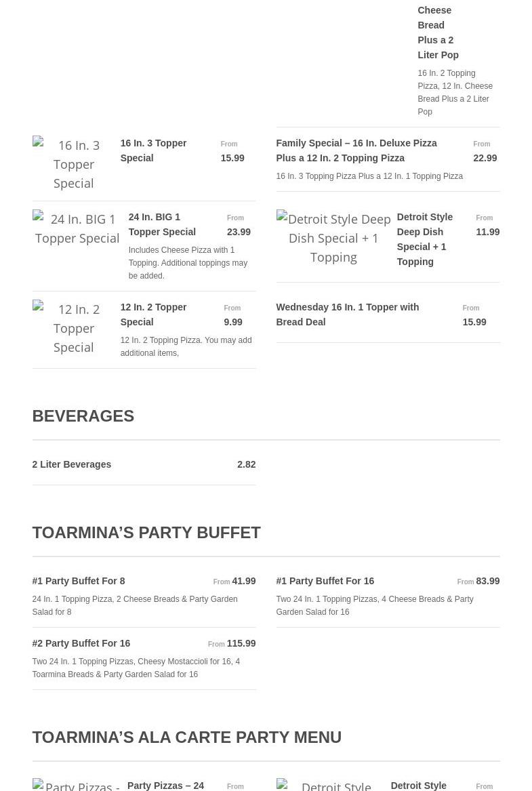532x791 pixels.
Task: Open #1 Party Buffet For 8
Action: [79, 581]
